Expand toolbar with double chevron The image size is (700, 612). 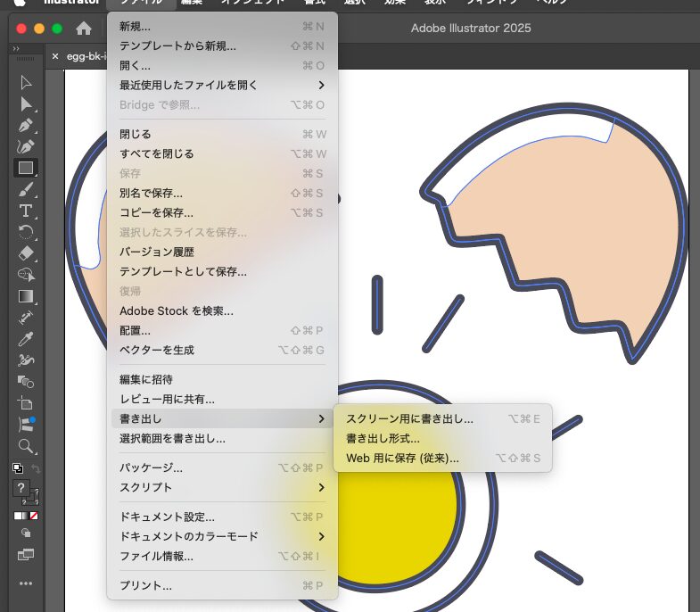tap(16, 49)
